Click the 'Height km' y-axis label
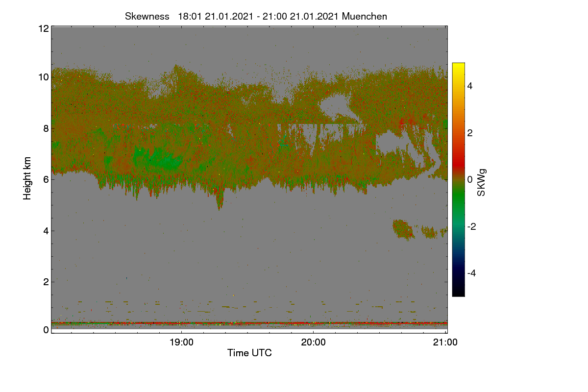The height and width of the screenshot is (392, 588). 27,178
